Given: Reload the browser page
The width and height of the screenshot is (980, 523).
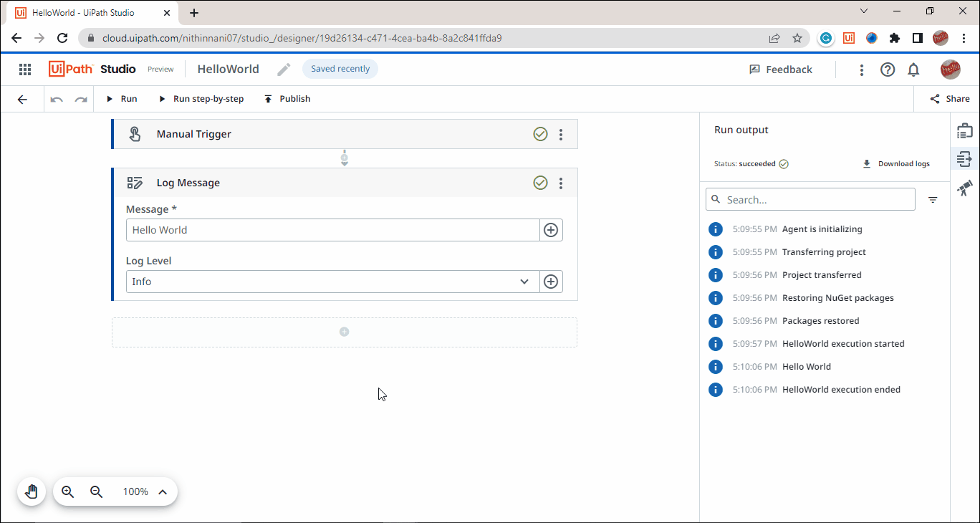Looking at the screenshot, I should [62, 38].
